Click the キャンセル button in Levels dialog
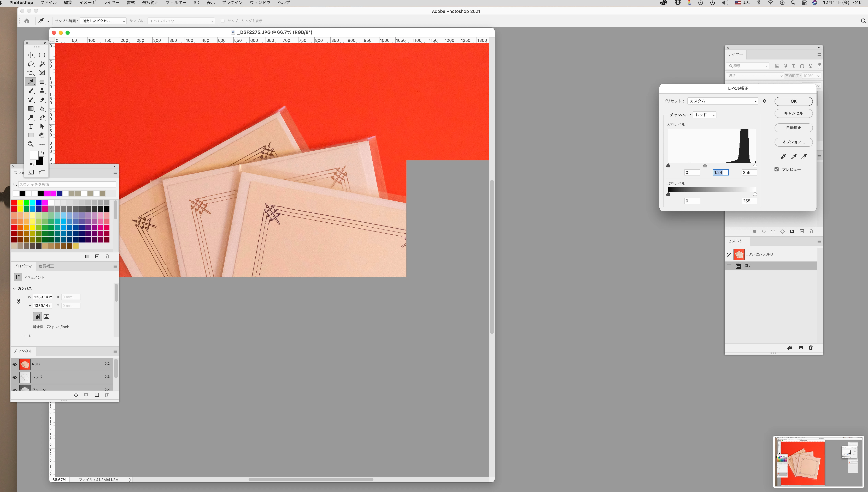 (793, 113)
